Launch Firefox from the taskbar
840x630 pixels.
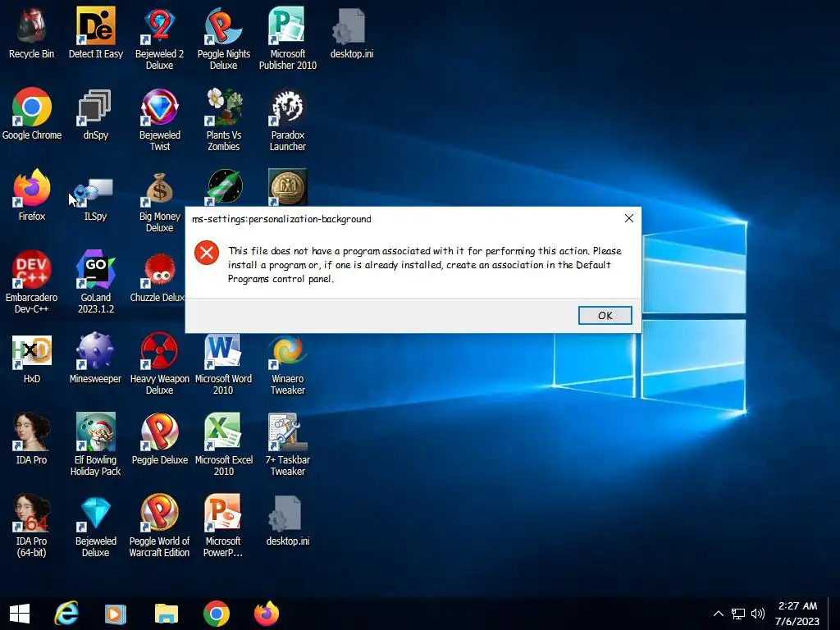(x=267, y=614)
